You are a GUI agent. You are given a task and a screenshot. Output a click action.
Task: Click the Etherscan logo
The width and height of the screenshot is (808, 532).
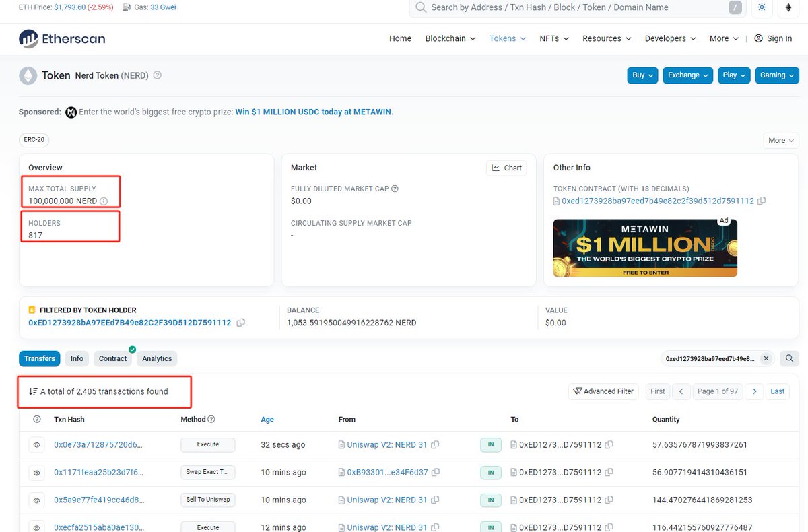click(62, 38)
